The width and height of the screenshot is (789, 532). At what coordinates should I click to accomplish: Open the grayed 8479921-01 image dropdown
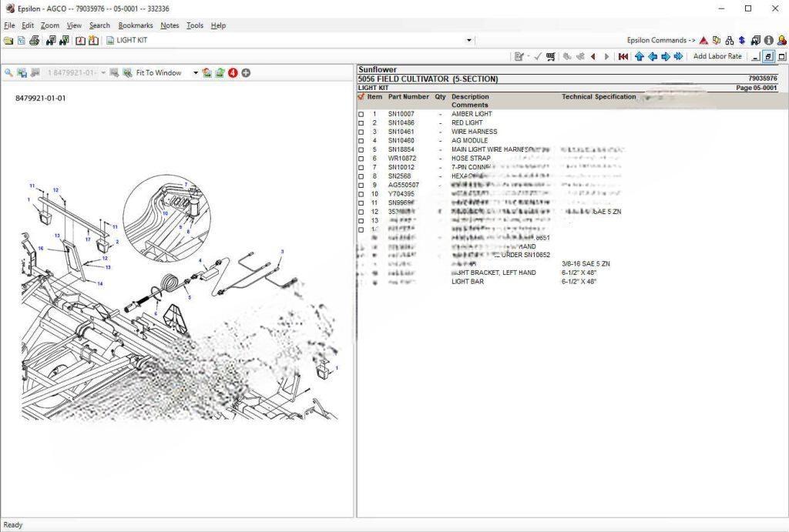(103, 73)
